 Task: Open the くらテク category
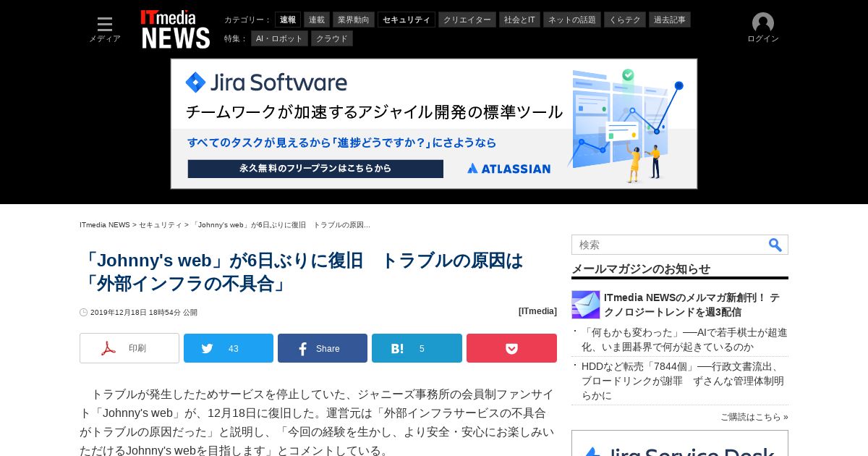point(625,20)
